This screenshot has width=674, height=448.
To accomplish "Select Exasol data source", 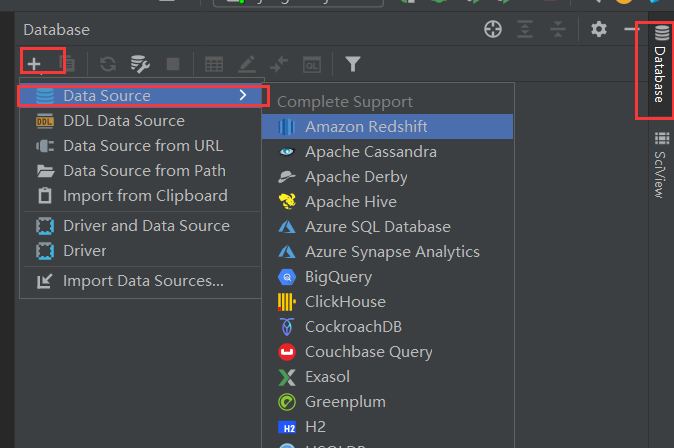I will click(x=387, y=376).
